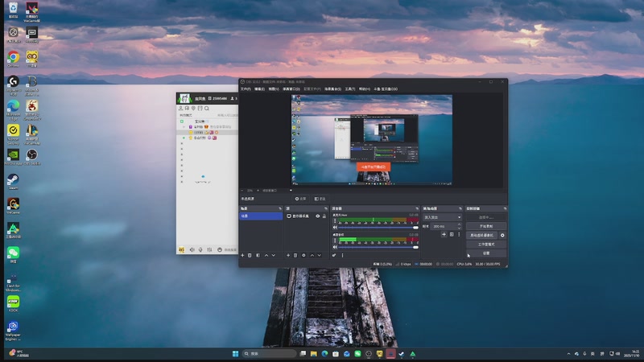The image size is (644, 362).
Task: Toggle Studio Mode button in Controls
Action: point(486,245)
